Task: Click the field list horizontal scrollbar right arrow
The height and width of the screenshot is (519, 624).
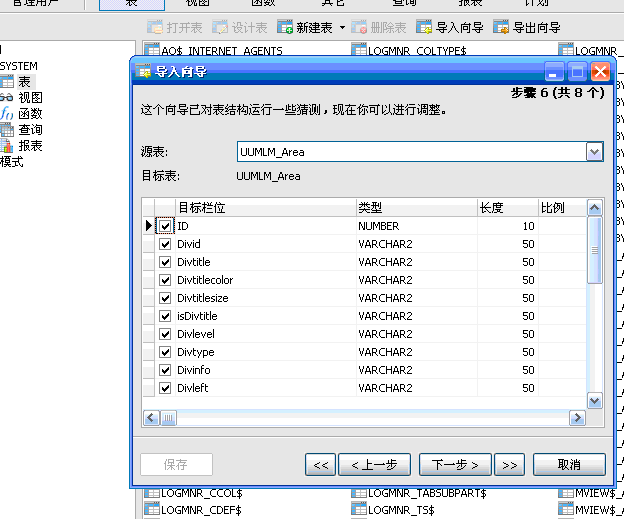Action: 576,417
